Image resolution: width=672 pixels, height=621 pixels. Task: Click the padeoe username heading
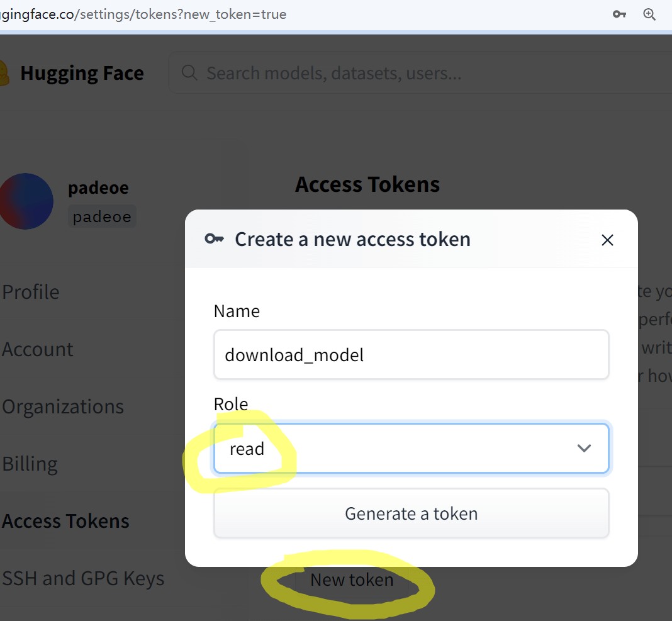[x=98, y=187]
